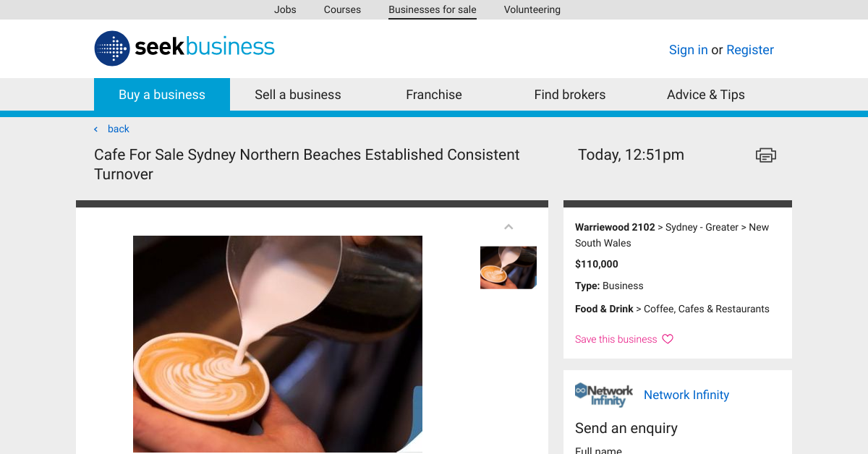The image size is (868, 454).
Task: Click the dotted globe icon in the logo
Action: (111, 48)
